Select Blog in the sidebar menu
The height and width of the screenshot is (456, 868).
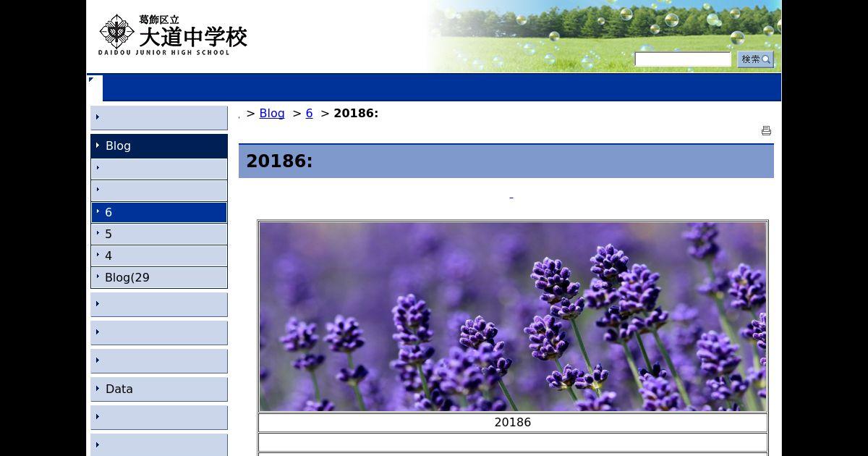pyautogui.click(x=159, y=145)
